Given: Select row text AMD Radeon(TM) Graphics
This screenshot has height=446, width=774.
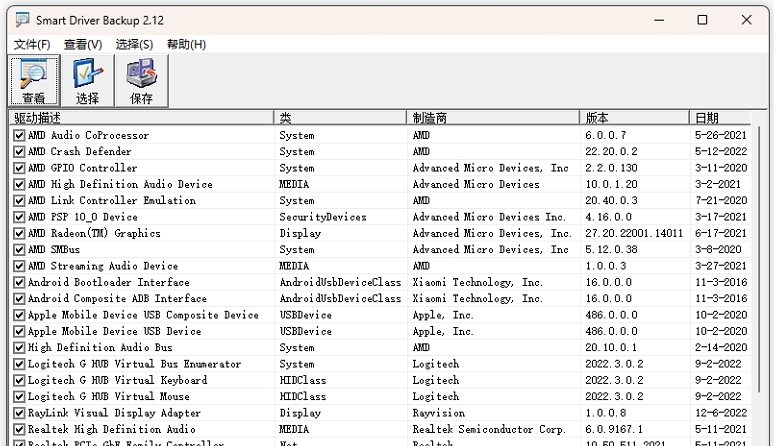Looking at the screenshot, I should click(x=94, y=233).
